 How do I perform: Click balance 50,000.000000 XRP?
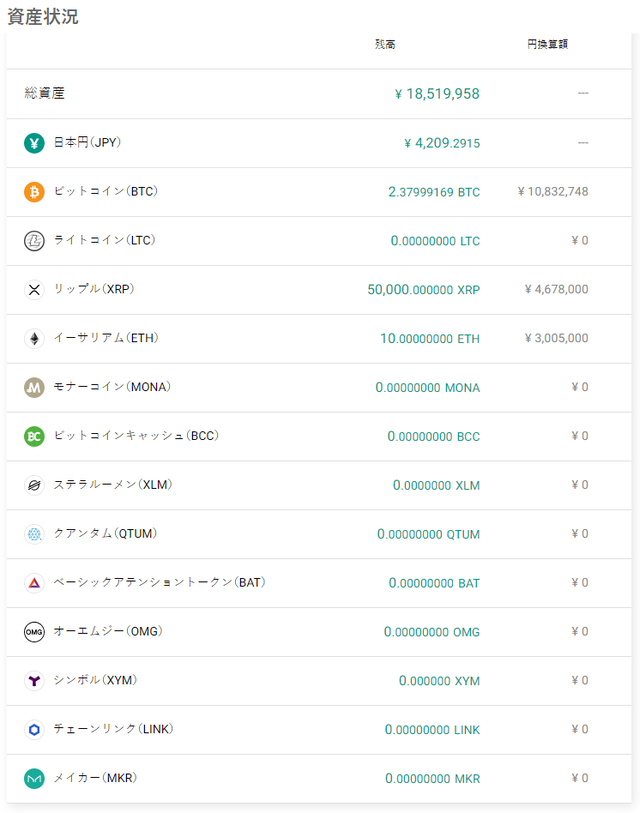424,289
